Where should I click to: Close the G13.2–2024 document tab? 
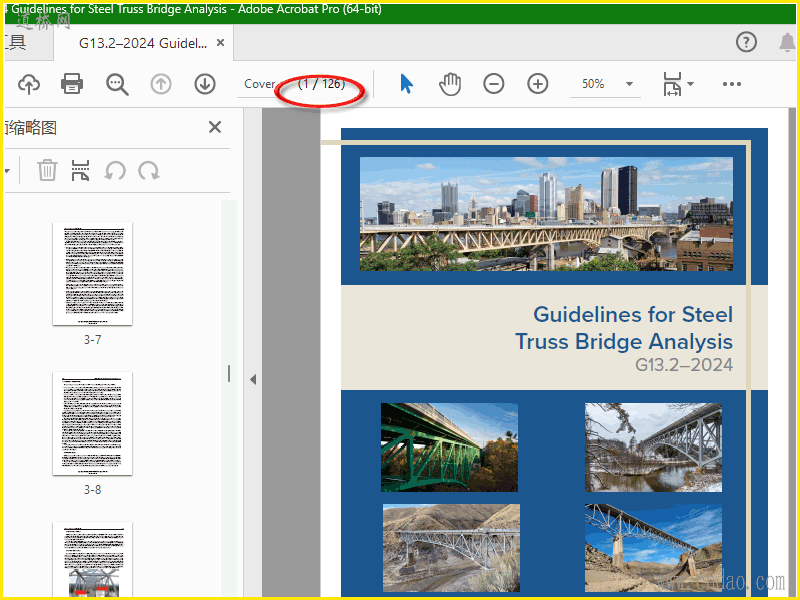coord(220,44)
